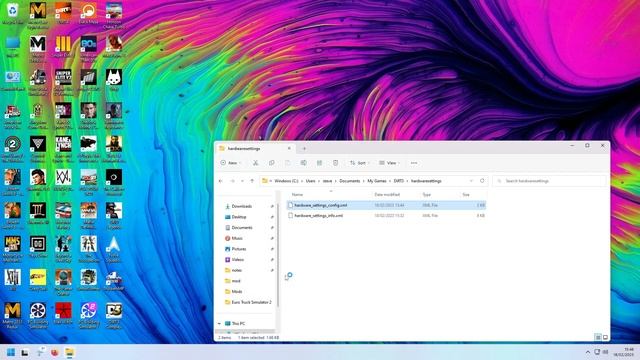Open File Explorer from the taskbar
Image resolution: width=640 pixels, height=360 pixels.
tap(69, 352)
